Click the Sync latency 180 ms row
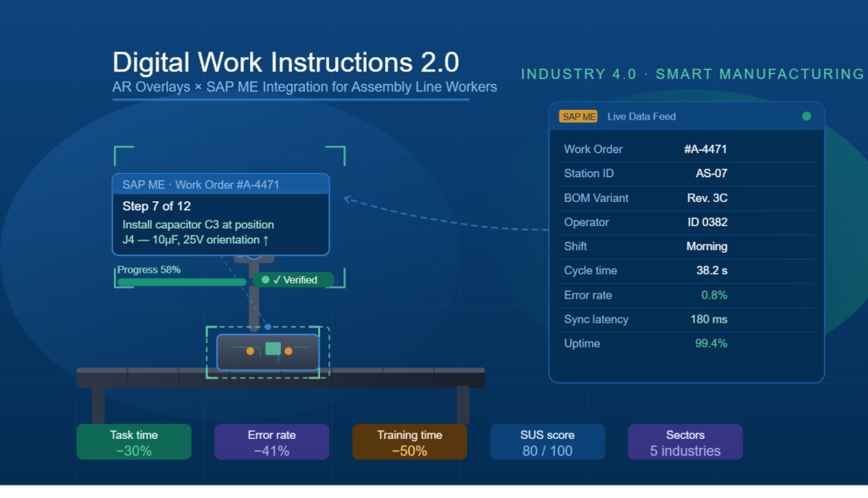Viewport: 868px width, 498px height. (x=686, y=319)
